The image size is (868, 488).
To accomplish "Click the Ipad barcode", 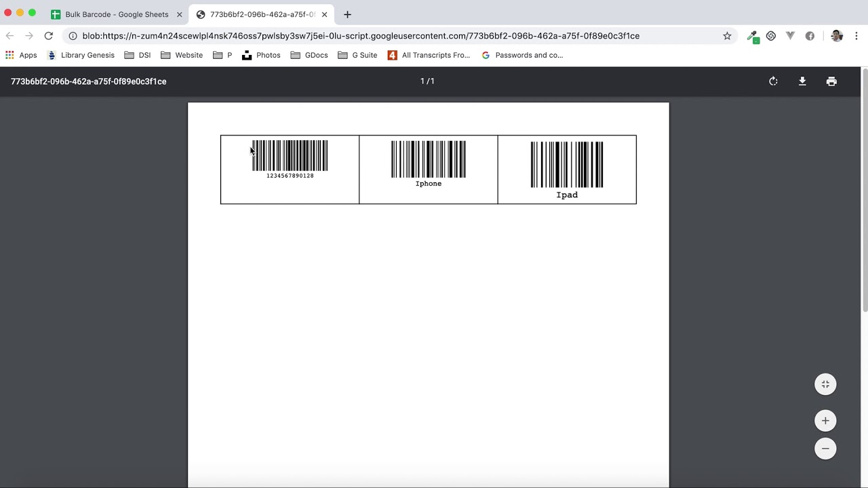I will [567, 165].
